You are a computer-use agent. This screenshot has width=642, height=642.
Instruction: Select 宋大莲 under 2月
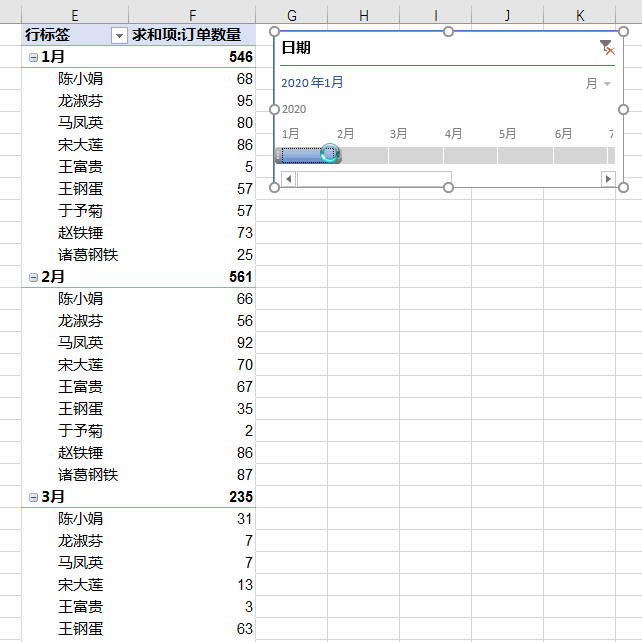point(80,365)
